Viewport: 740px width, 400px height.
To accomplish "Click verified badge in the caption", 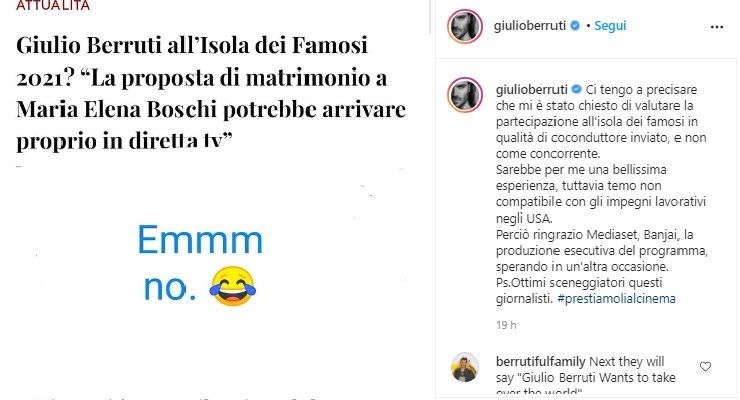I will click(x=577, y=89).
